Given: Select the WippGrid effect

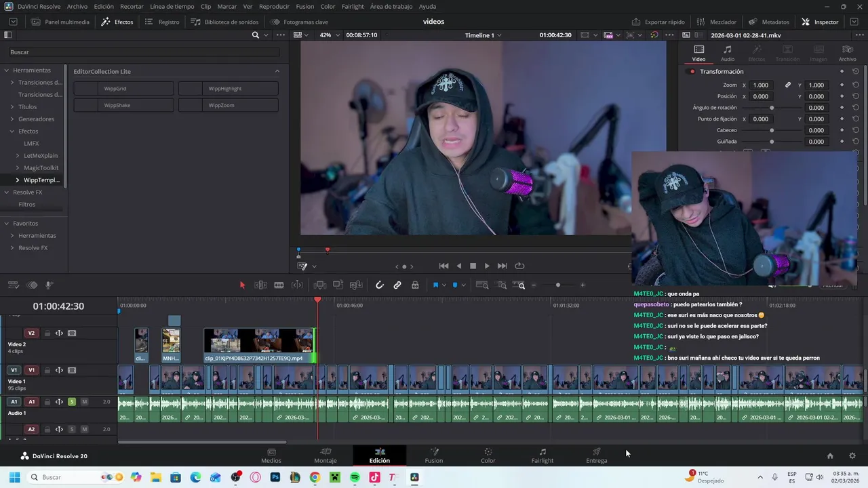Looking at the screenshot, I should [x=123, y=89].
